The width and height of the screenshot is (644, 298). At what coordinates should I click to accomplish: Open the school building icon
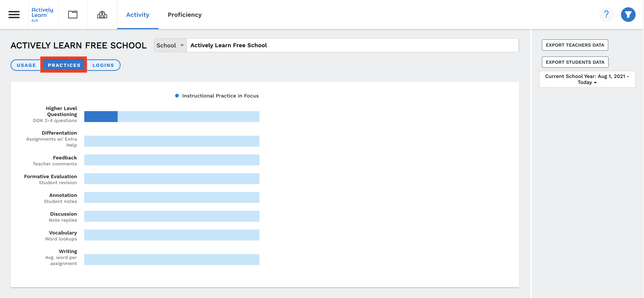pyautogui.click(x=102, y=14)
